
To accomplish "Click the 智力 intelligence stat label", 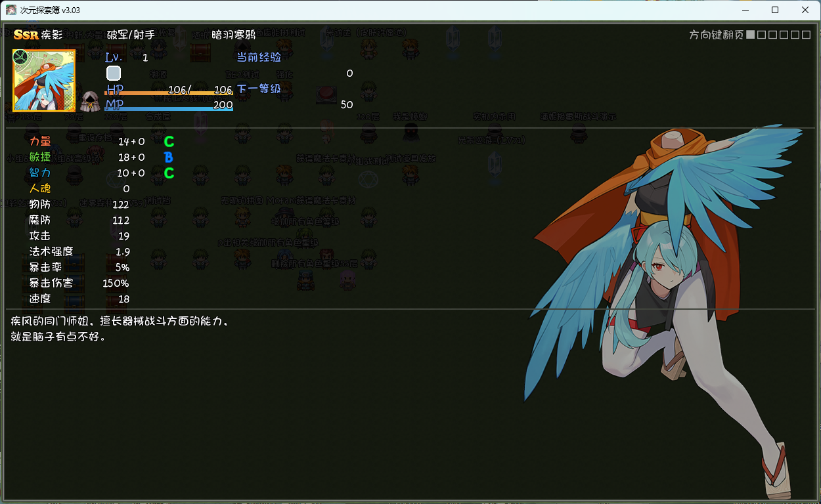I will tap(40, 173).
